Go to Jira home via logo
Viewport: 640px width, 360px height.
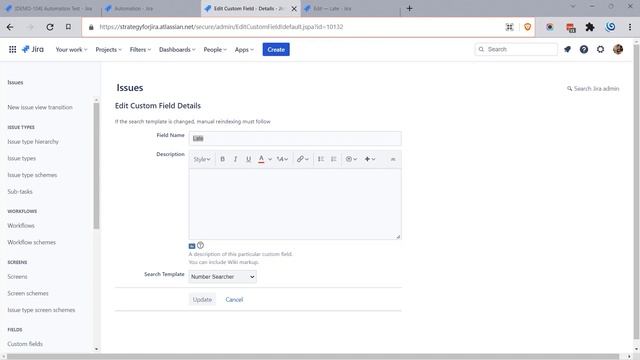coord(33,49)
